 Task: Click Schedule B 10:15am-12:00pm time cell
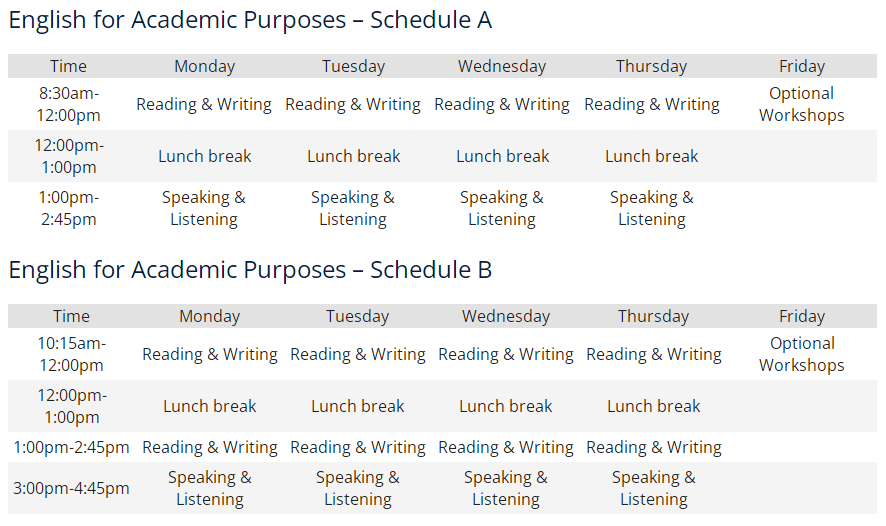pyautogui.click(x=71, y=354)
